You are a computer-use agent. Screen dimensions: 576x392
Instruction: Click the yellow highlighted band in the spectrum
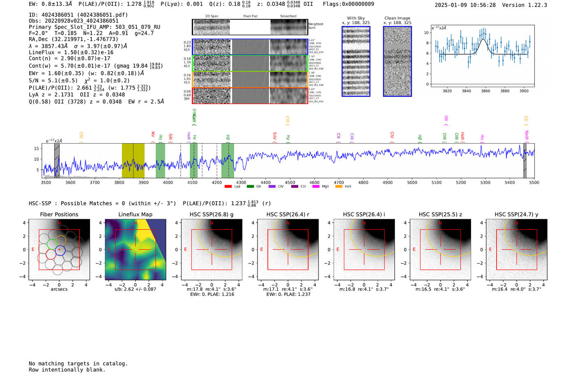tap(133, 160)
